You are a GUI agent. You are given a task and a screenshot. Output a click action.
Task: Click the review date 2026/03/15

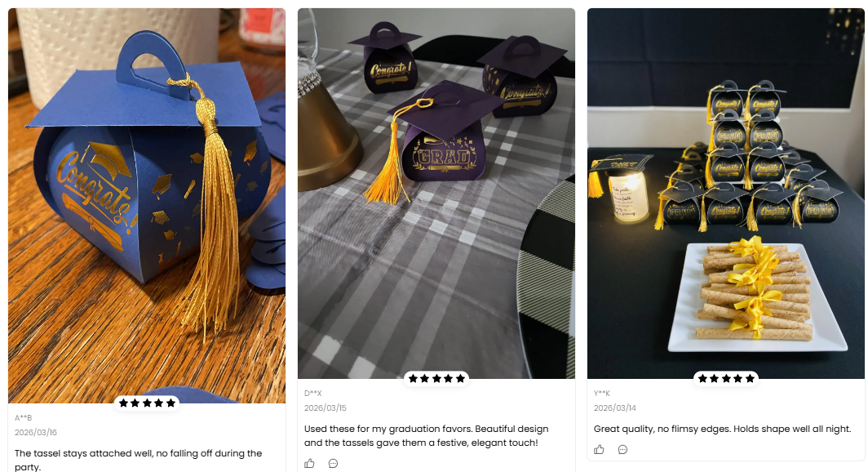pos(325,407)
